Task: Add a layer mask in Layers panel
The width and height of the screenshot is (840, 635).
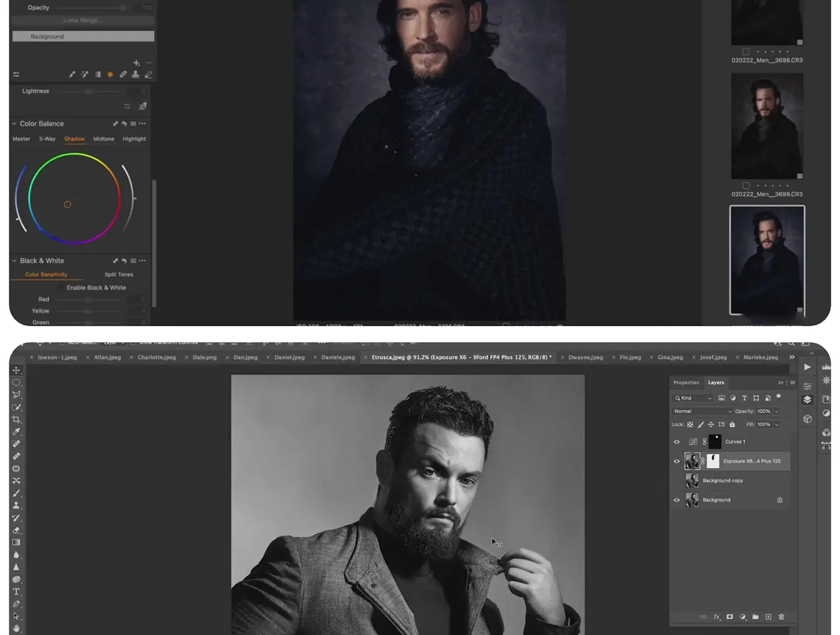Action: point(730,617)
